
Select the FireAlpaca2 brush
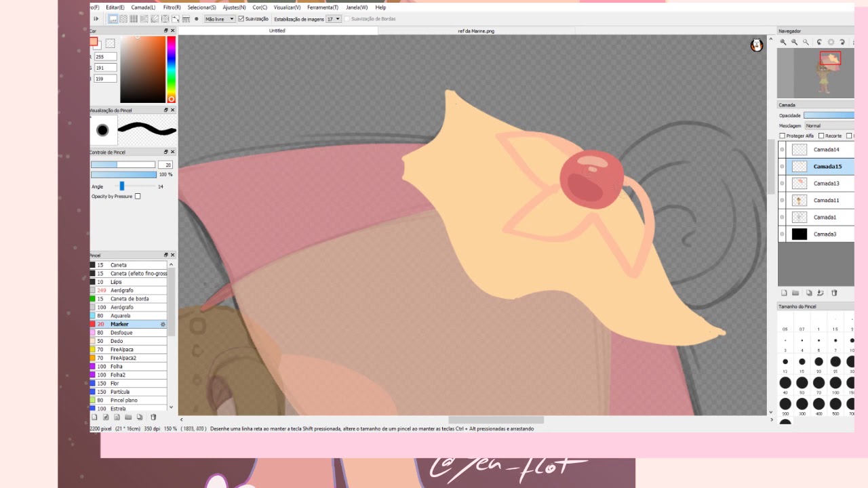point(128,358)
